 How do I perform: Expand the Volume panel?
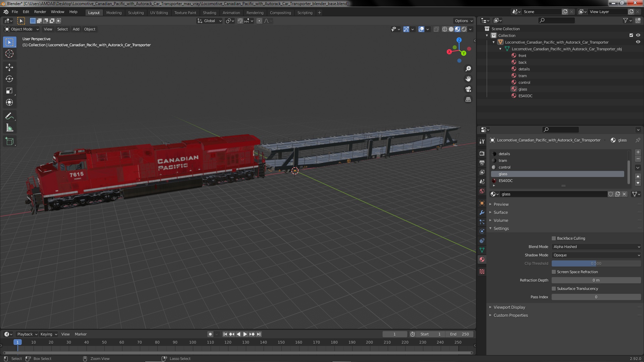500,221
